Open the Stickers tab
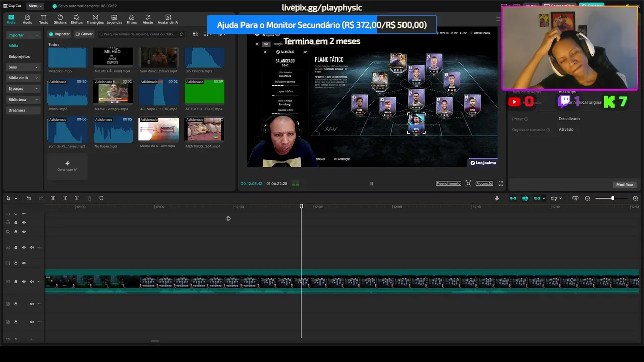Screen dimensions: 644x362 [60, 19]
